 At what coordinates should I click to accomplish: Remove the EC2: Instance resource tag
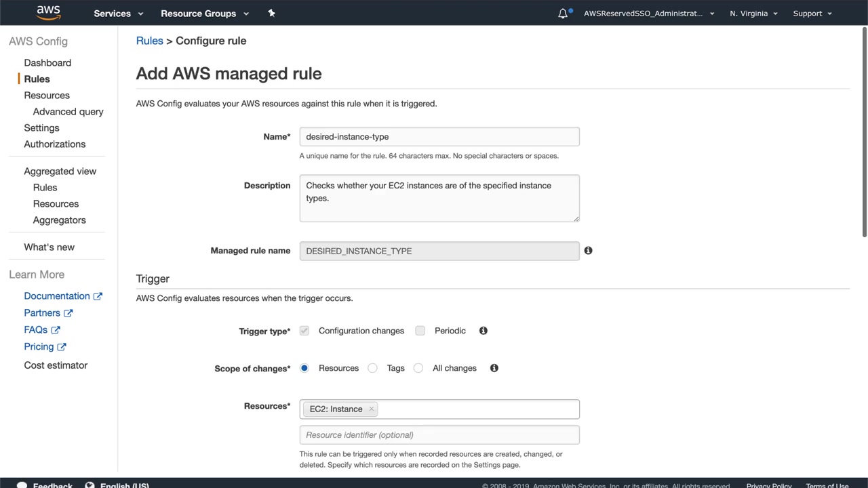[x=371, y=409]
